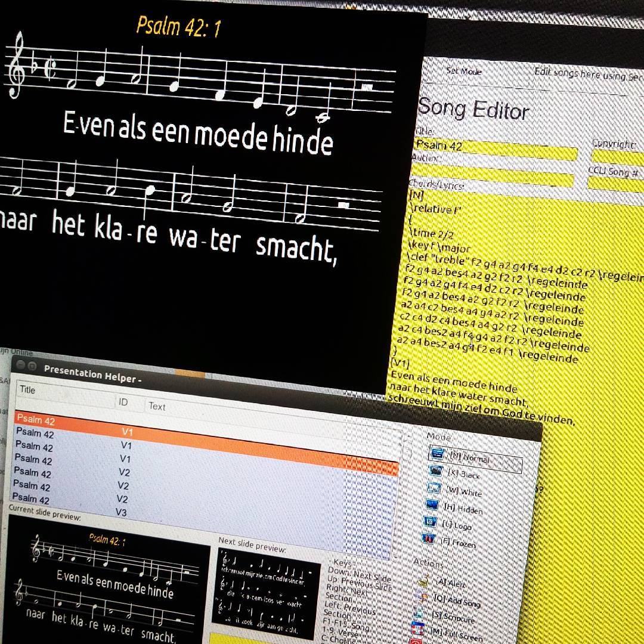Screen dimensions: 644x644
Task: Click the ID column header
Action: [123, 402]
